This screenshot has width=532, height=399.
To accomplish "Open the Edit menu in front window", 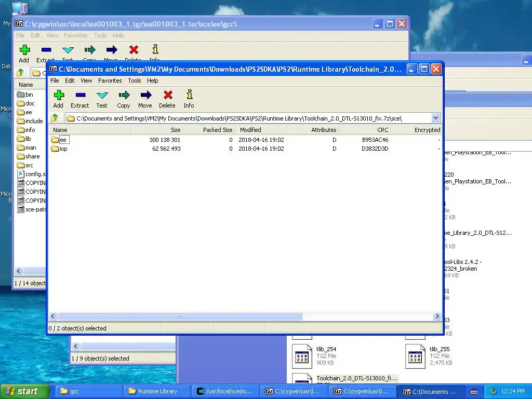I will (x=70, y=81).
